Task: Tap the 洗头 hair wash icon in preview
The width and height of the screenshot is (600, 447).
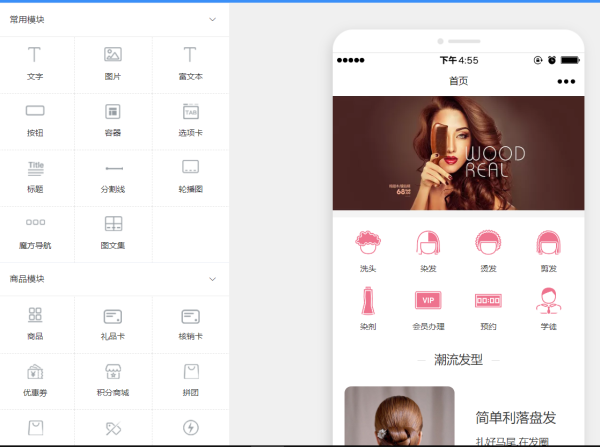Action: (x=368, y=242)
